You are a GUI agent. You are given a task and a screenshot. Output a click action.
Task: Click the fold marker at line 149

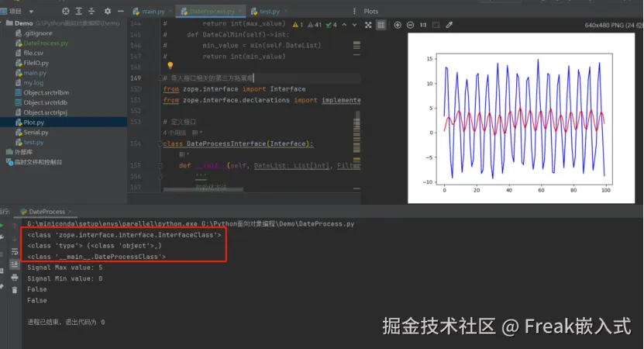[160, 78]
